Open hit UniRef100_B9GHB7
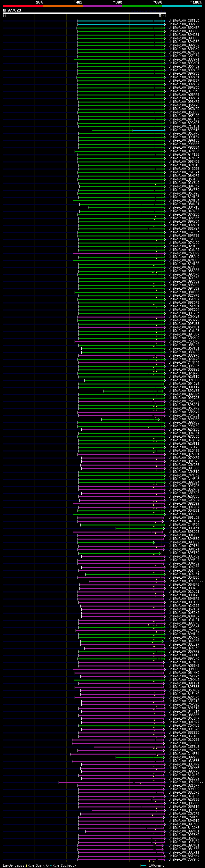Image resolution: width=205 pixels, height=868 pixels. (184, 28)
